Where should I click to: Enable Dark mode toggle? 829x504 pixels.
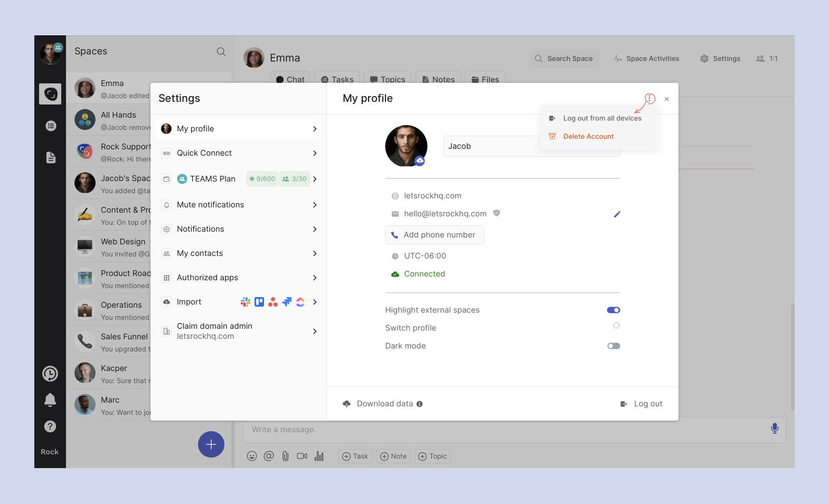click(x=614, y=346)
